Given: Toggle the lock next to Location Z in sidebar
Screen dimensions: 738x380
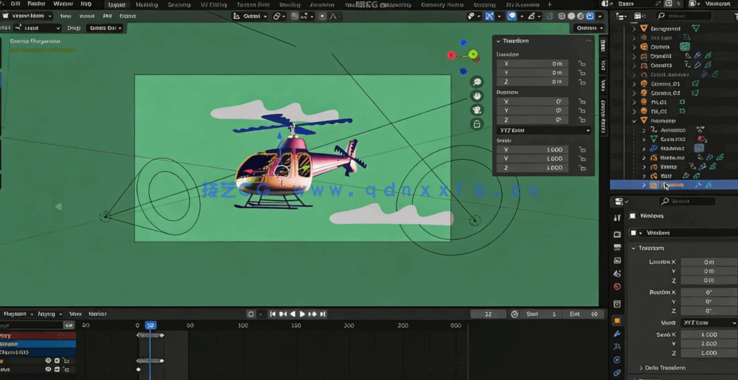Looking at the screenshot, I should pos(582,82).
